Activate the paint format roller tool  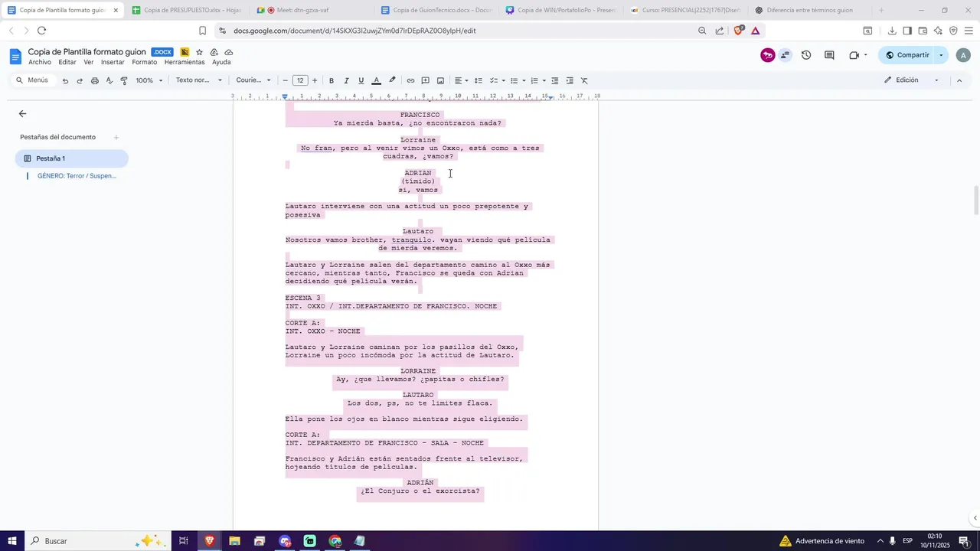[x=124, y=80]
